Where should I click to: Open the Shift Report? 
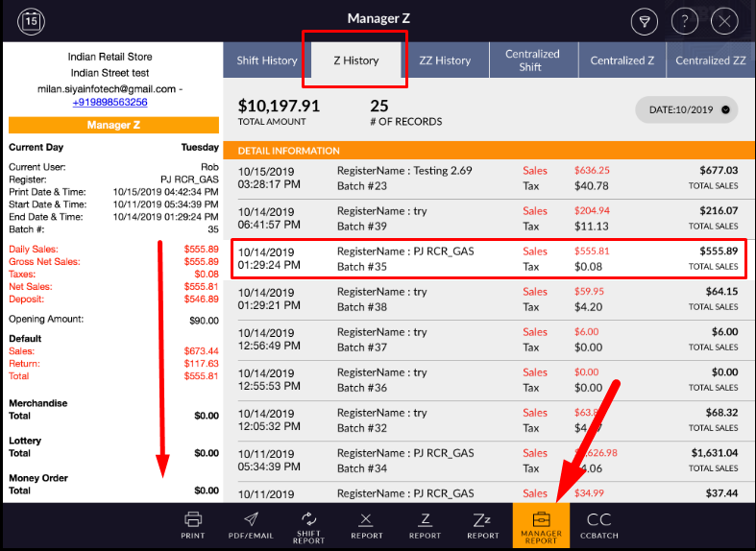pyautogui.click(x=308, y=525)
